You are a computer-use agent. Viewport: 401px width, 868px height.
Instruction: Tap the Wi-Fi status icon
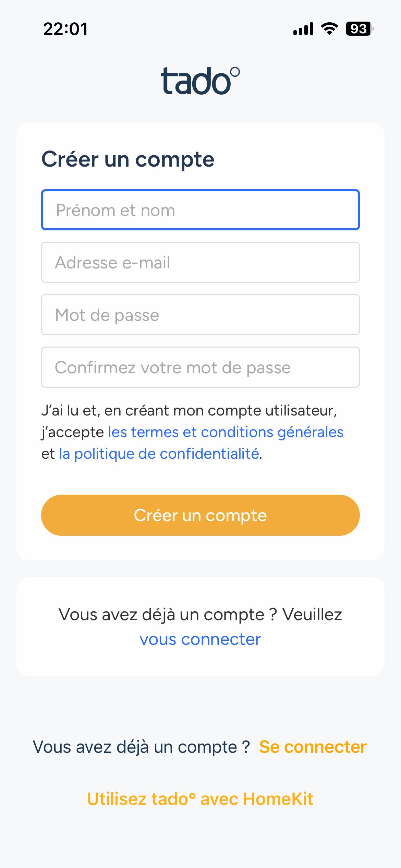pyautogui.click(x=329, y=29)
